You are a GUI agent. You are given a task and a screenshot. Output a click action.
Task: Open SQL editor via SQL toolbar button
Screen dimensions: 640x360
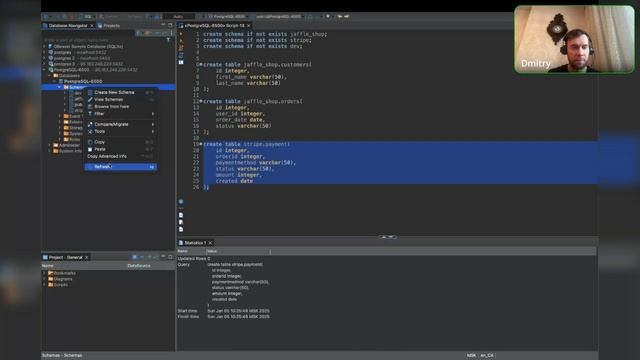click(87, 16)
